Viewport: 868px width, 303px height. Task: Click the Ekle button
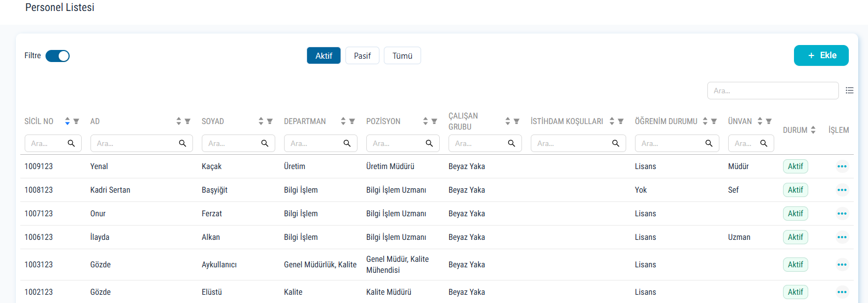(x=821, y=55)
